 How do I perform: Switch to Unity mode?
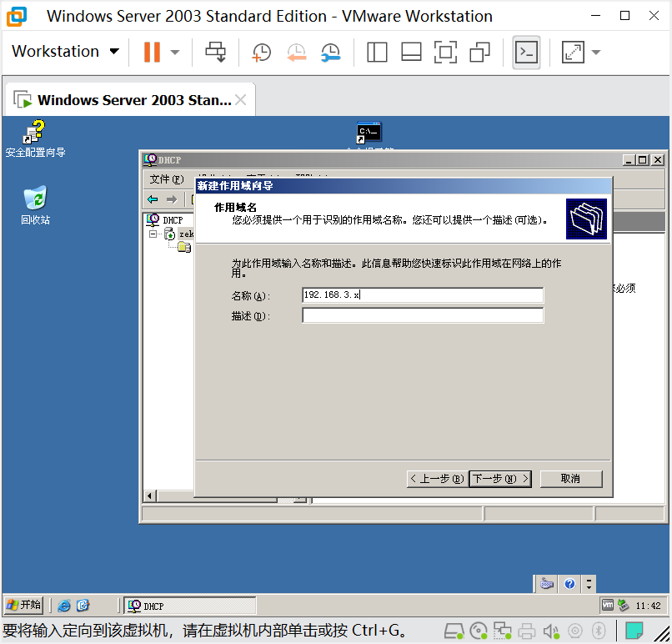479,53
